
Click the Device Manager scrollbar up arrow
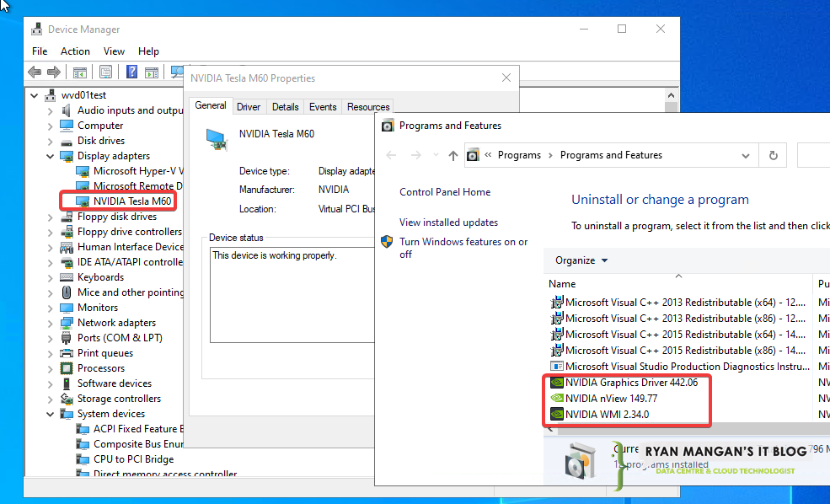672,96
